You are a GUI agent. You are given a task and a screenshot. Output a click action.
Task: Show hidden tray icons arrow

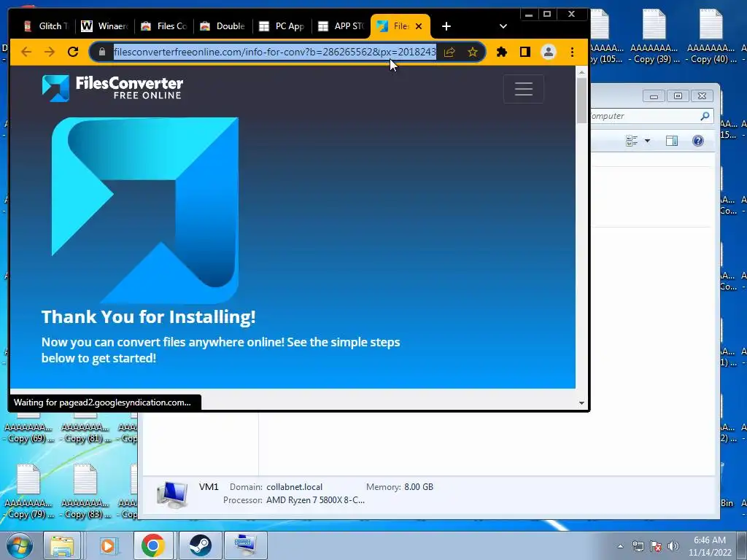tap(620, 546)
